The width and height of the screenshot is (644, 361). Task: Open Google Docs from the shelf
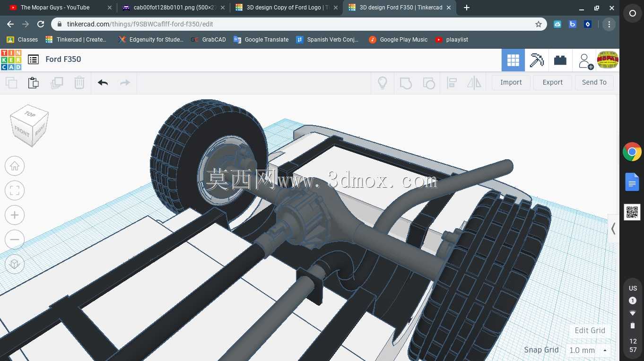point(632,182)
